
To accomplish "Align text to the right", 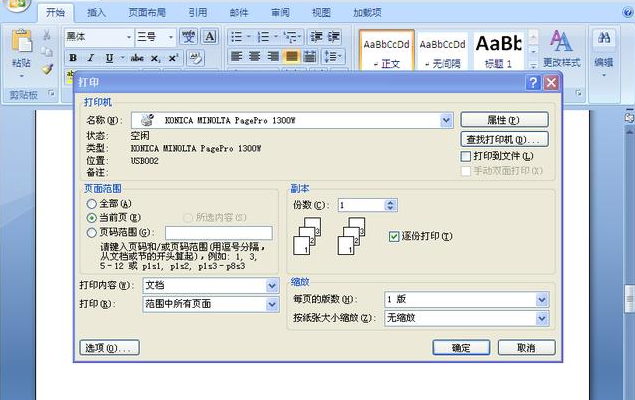I will (x=273, y=56).
